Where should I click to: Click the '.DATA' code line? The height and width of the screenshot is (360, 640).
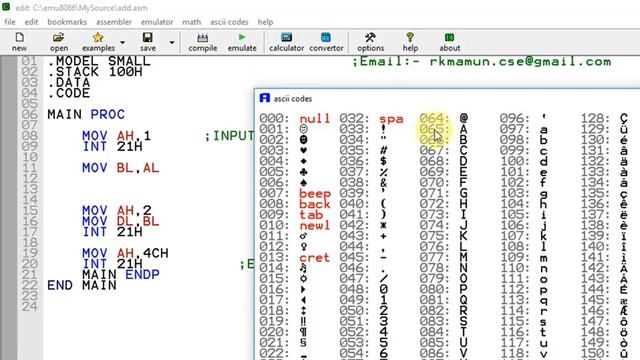(68, 82)
